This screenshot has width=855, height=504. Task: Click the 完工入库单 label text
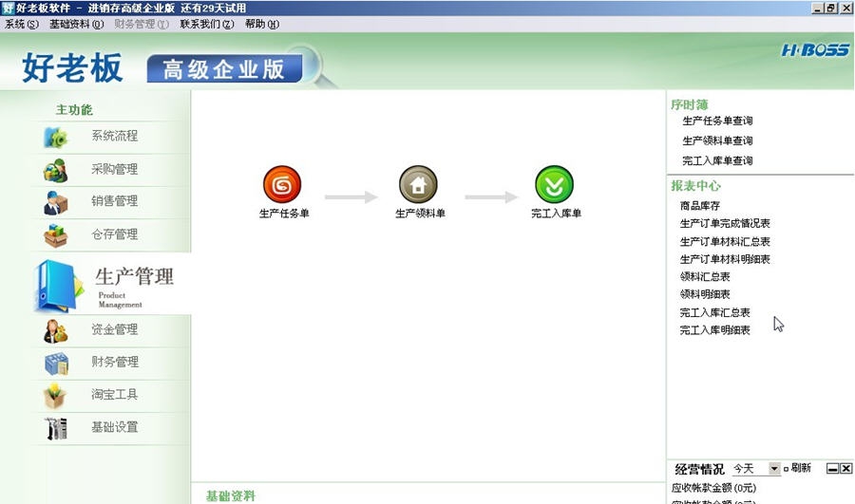point(556,213)
